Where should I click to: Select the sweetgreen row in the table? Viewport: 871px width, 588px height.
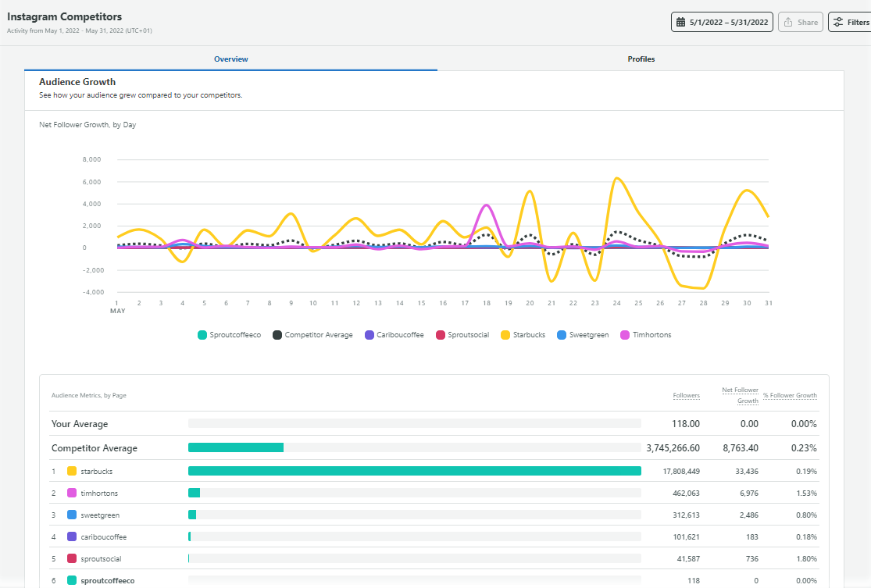pyautogui.click(x=100, y=515)
